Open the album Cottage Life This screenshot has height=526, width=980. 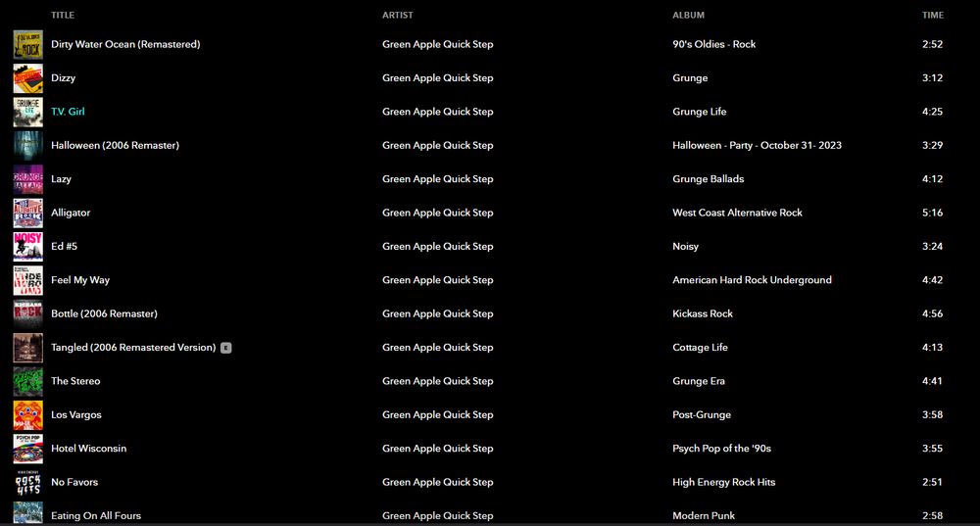[700, 348]
